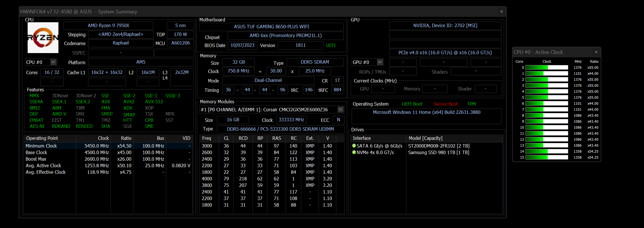Click the Core 12 clock bar
This screenshot has height=228, width=644.
click(547, 140)
